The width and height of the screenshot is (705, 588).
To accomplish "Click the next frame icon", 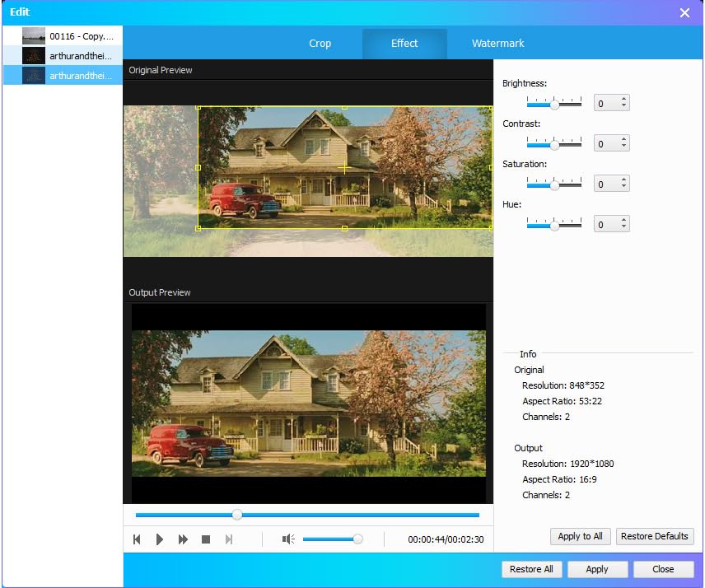I will (229, 539).
